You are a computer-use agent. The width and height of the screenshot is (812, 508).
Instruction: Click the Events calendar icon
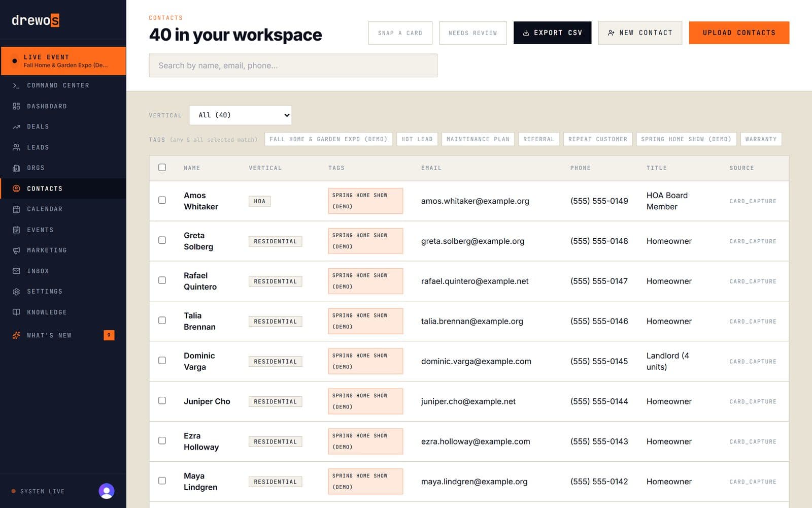(16, 230)
